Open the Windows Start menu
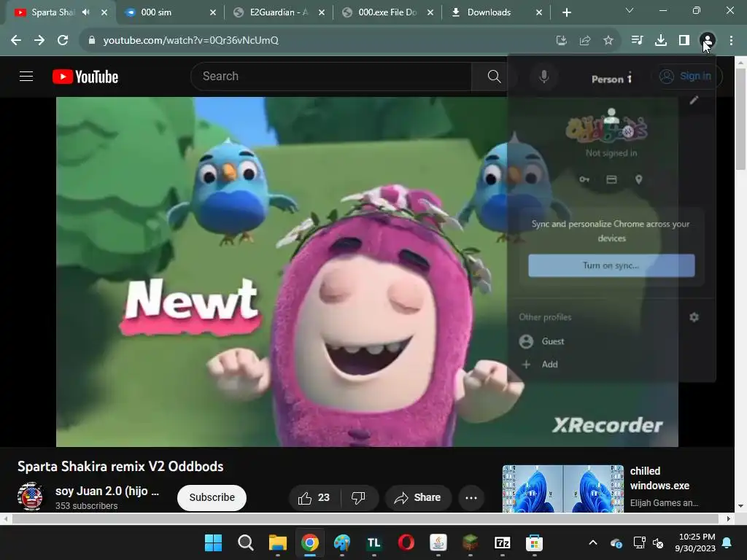747x560 pixels. [213, 542]
